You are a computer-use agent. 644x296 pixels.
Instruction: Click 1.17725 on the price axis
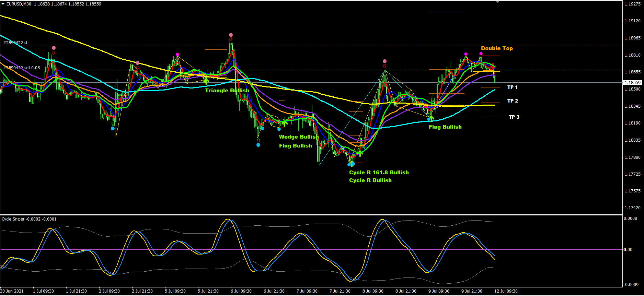coord(632,174)
